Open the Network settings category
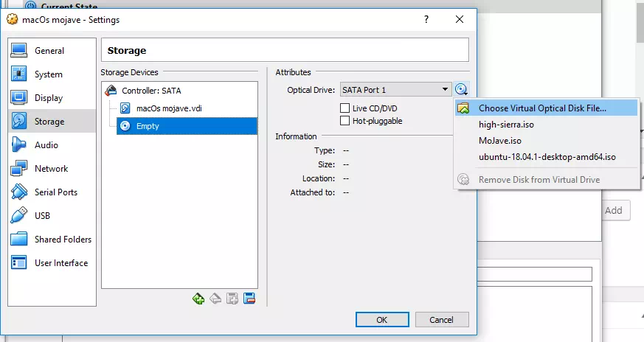 click(x=52, y=168)
